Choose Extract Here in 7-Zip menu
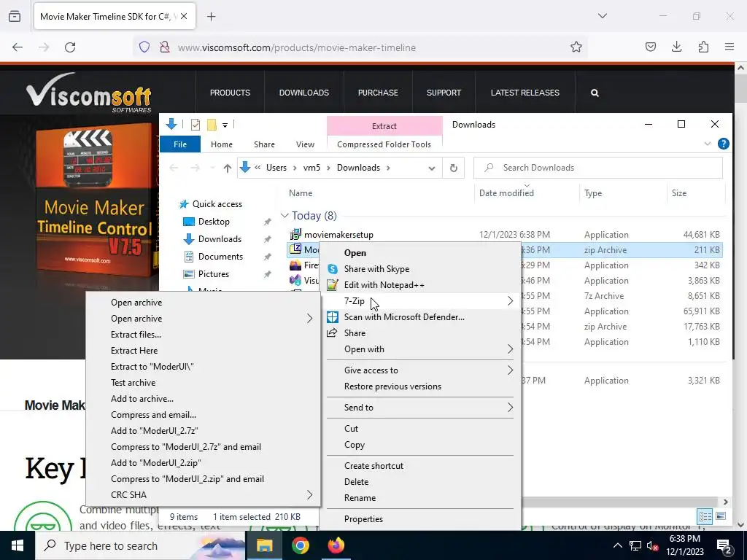Image resolution: width=747 pixels, height=560 pixels. click(x=134, y=351)
